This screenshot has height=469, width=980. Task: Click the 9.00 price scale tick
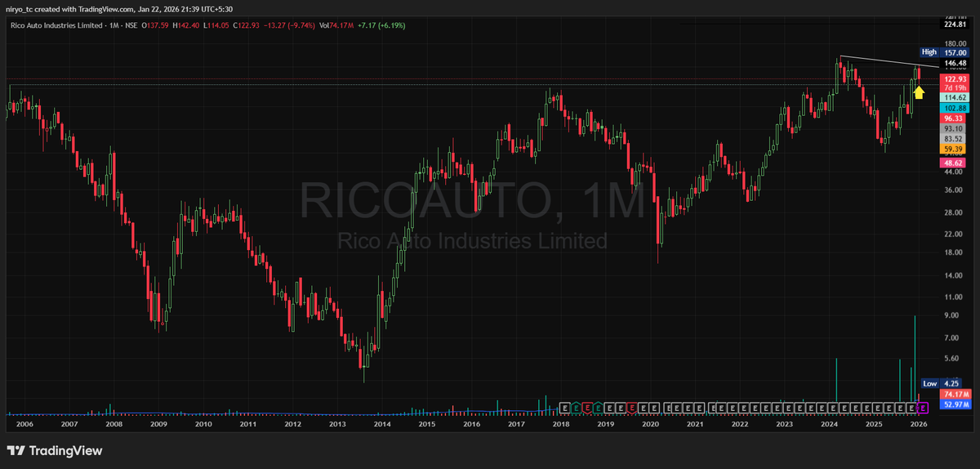pos(951,315)
